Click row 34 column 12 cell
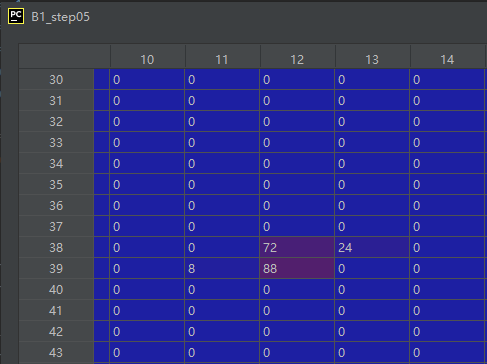This screenshot has width=487, height=364. tap(297, 163)
